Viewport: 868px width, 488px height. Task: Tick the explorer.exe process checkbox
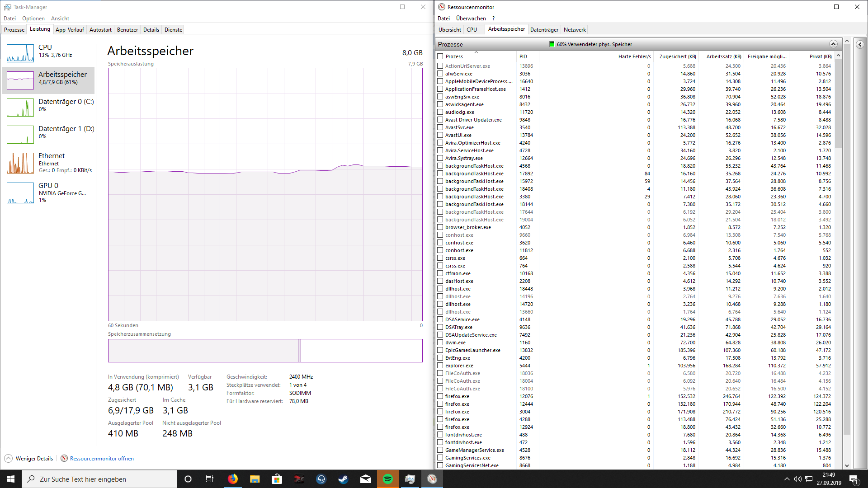click(x=440, y=366)
